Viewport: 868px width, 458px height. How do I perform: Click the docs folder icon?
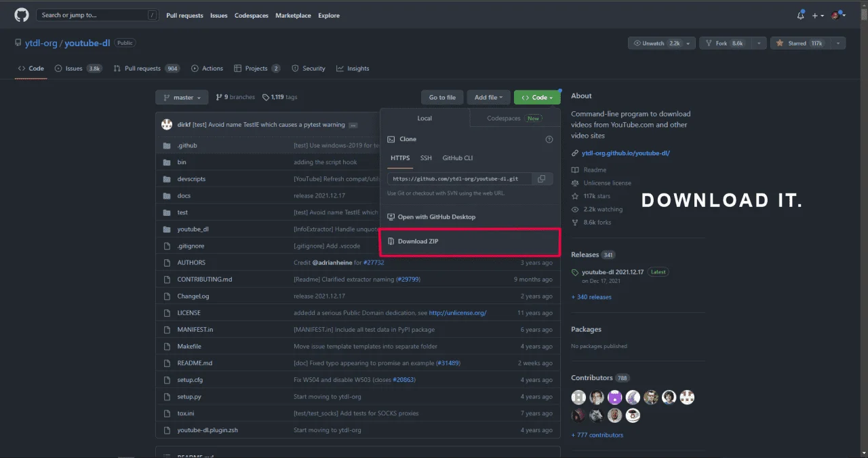tap(166, 195)
